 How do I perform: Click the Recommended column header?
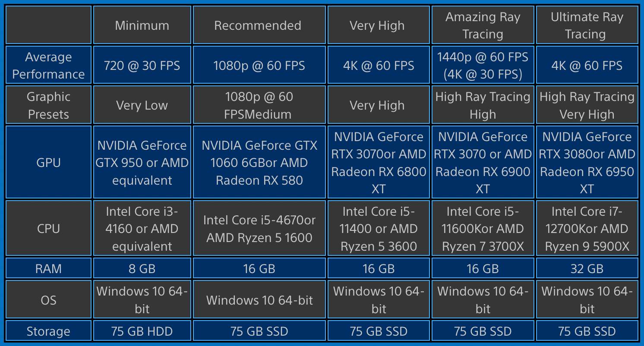pos(258,25)
